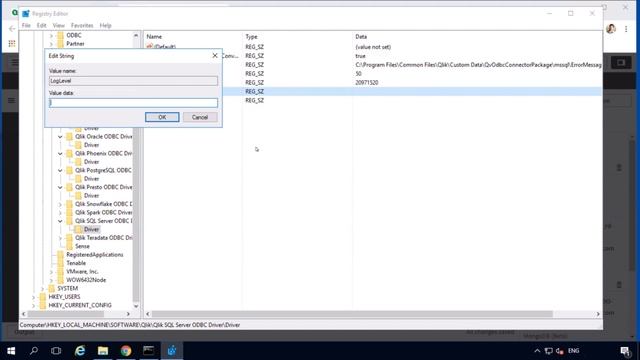Select the Tenable folder icon

coord(60,263)
